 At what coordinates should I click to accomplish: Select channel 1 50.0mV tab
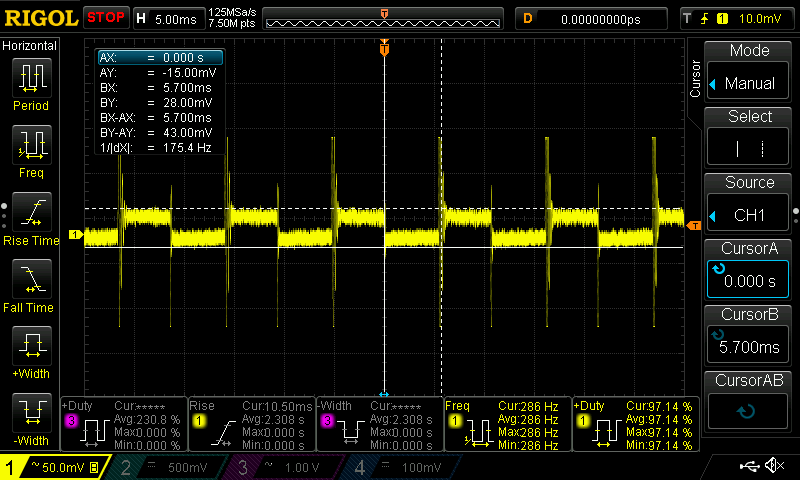coord(55,467)
